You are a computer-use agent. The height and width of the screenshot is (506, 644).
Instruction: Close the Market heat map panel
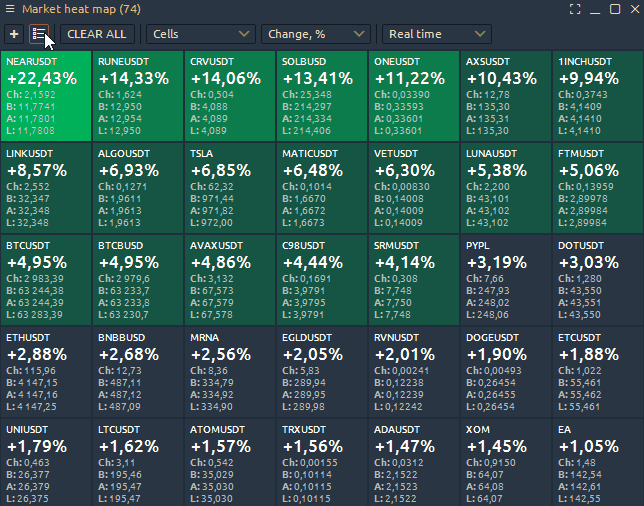pyautogui.click(x=633, y=9)
